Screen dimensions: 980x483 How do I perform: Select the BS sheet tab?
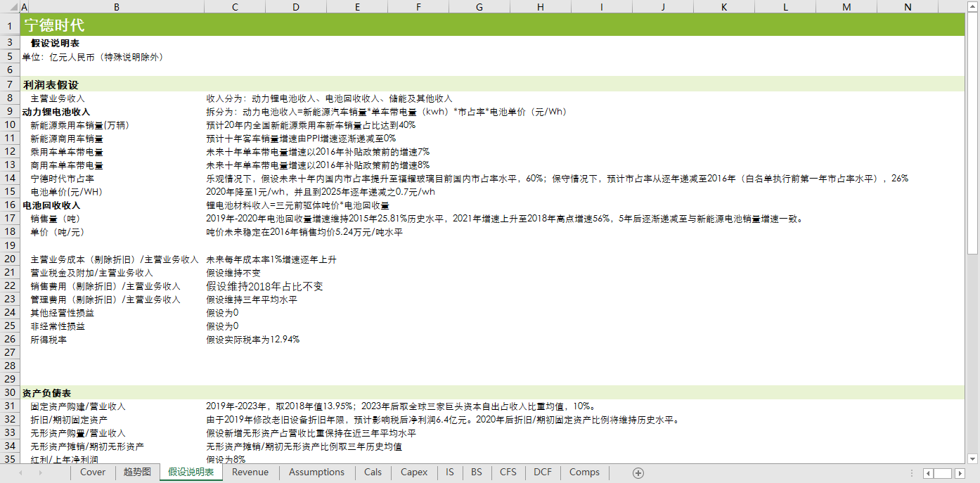(x=477, y=472)
